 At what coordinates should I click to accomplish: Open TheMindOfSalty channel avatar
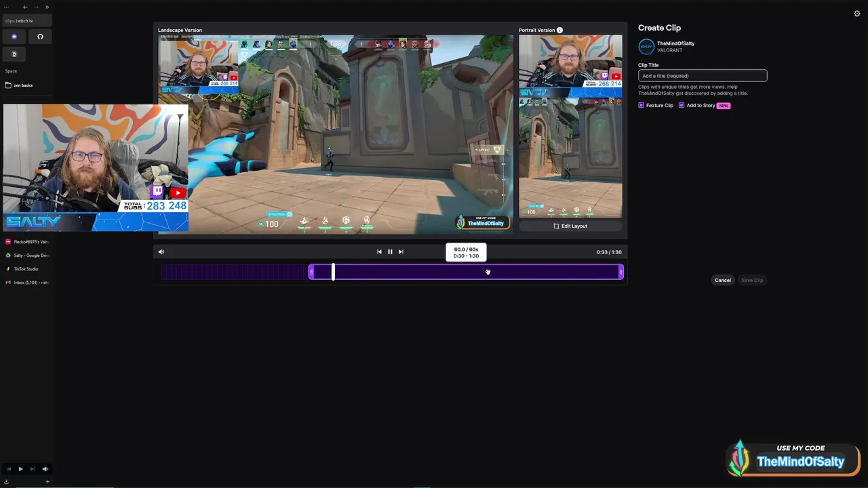pos(646,47)
